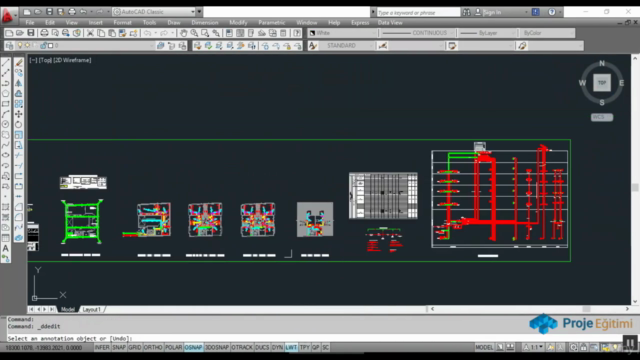This screenshot has width=640, height=360.
Task: Open the Format menu
Action: [122, 22]
